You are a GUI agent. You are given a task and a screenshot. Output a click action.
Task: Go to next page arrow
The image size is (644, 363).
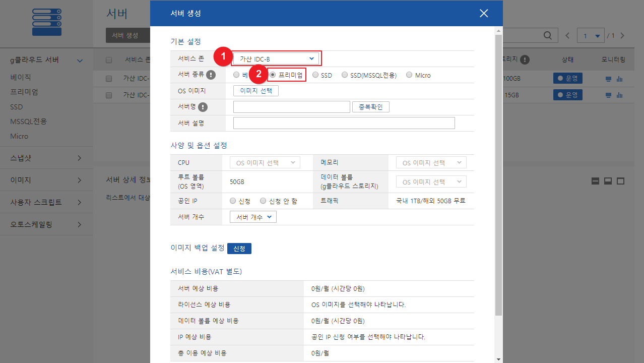click(622, 36)
